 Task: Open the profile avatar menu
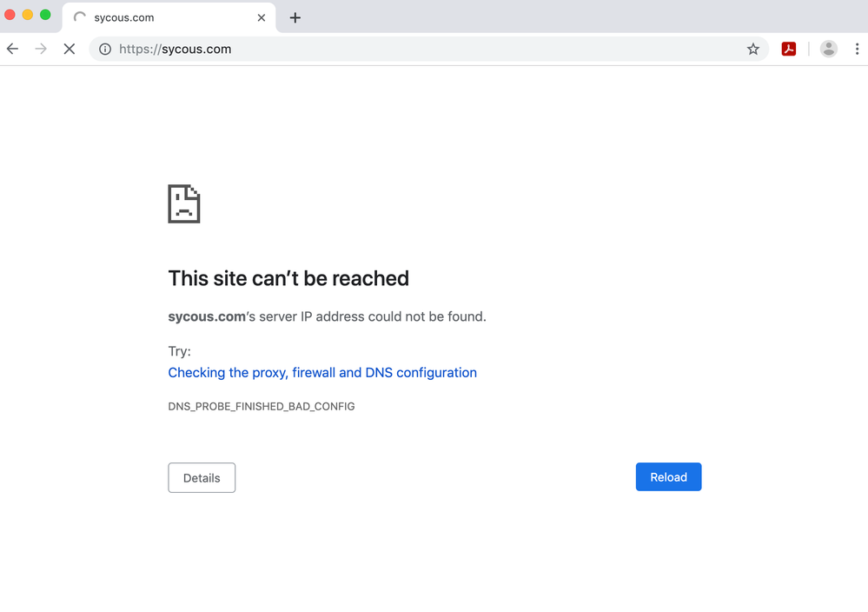pos(829,50)
